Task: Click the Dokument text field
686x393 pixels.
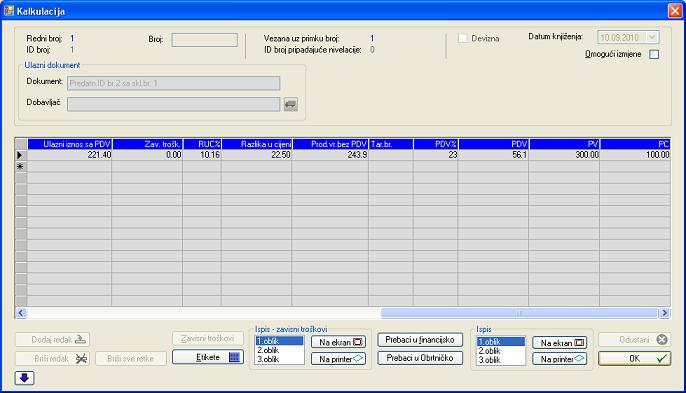Action: [x=174, y=83]
